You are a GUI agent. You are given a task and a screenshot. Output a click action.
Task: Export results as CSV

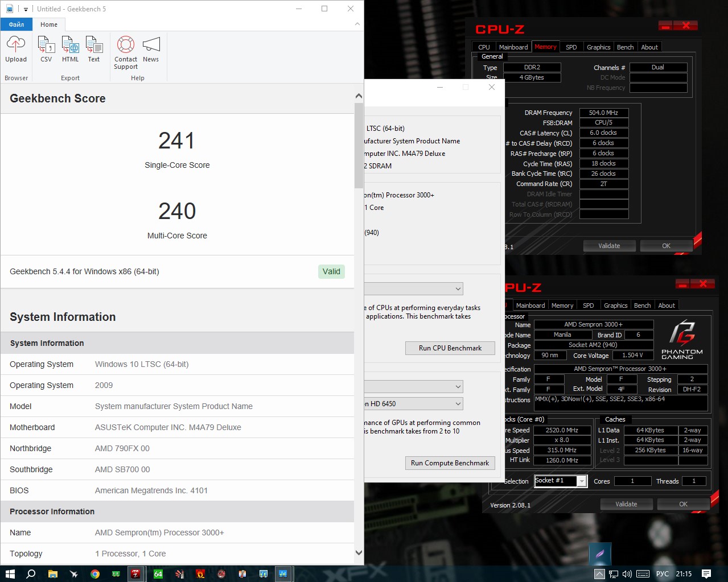tap(46, 49)
